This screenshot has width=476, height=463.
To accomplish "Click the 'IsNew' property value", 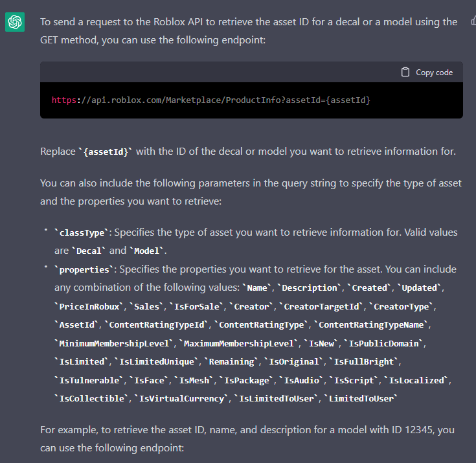I will click(321, 344).
